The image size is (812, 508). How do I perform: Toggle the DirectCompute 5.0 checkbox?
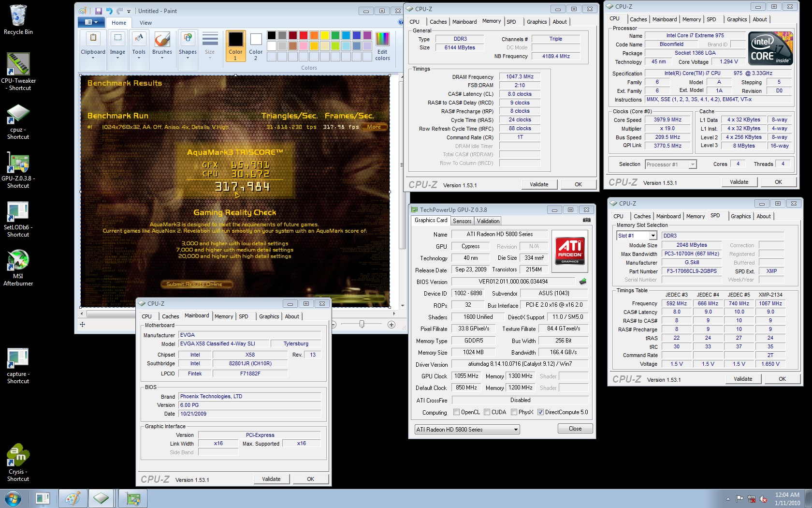[540, 412]
